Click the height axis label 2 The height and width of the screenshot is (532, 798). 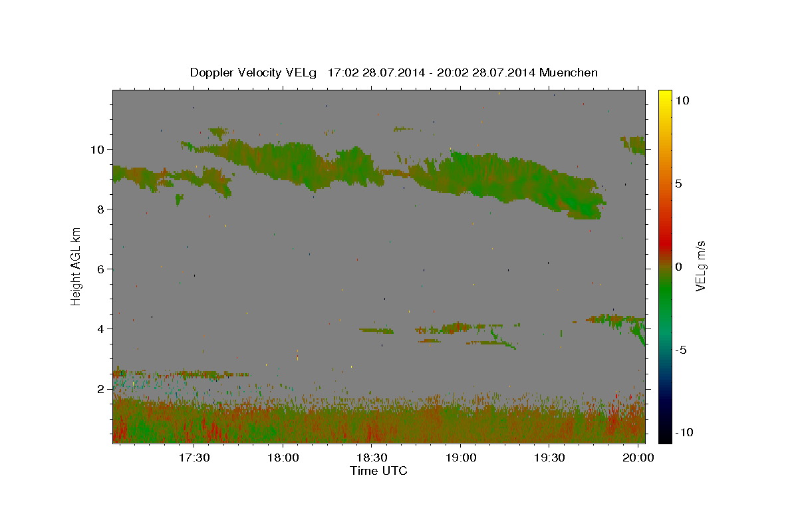click(101, 389)
